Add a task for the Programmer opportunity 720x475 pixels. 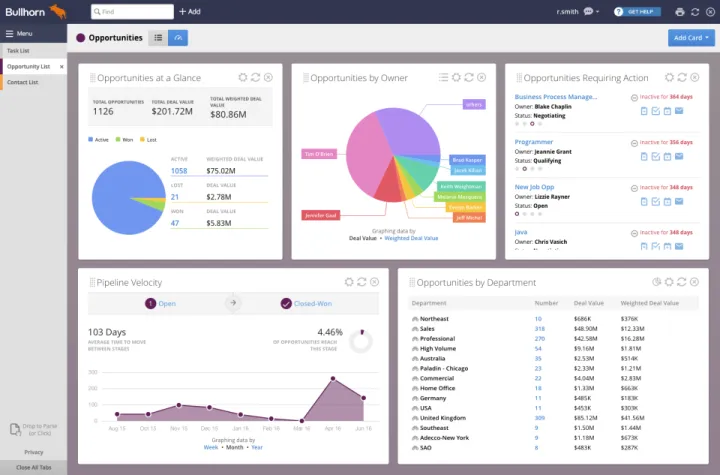[x=655, y=157]
